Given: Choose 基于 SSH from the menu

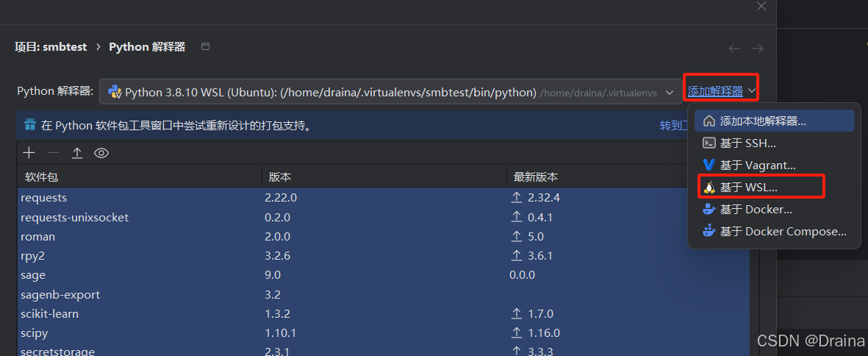Looking at the screenshot, I should click(747, 143).
